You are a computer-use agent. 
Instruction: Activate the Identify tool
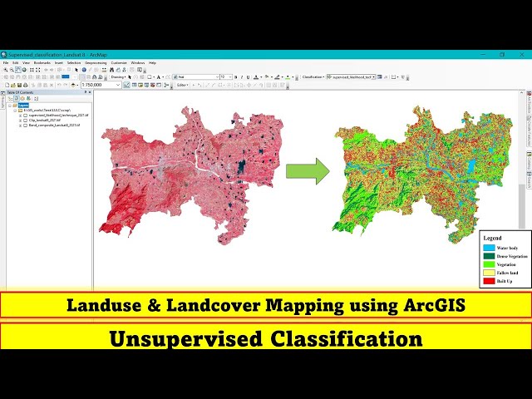84,70
